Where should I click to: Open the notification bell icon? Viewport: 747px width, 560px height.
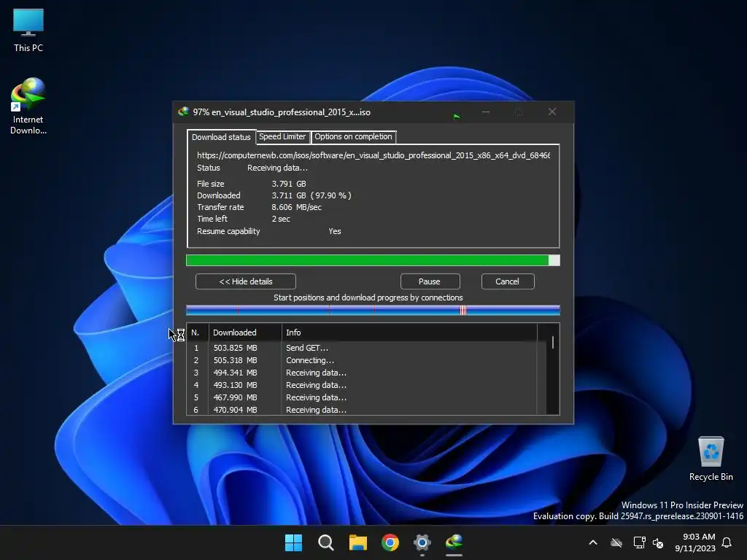coord(727,542)
